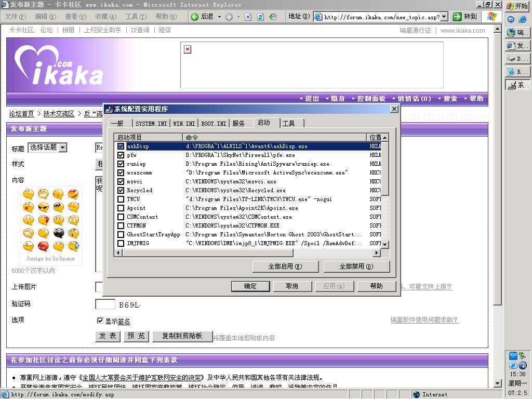532x399 pixels.
Task: Switch to the 发.. IE taskbar window
Action: [517, 46]
